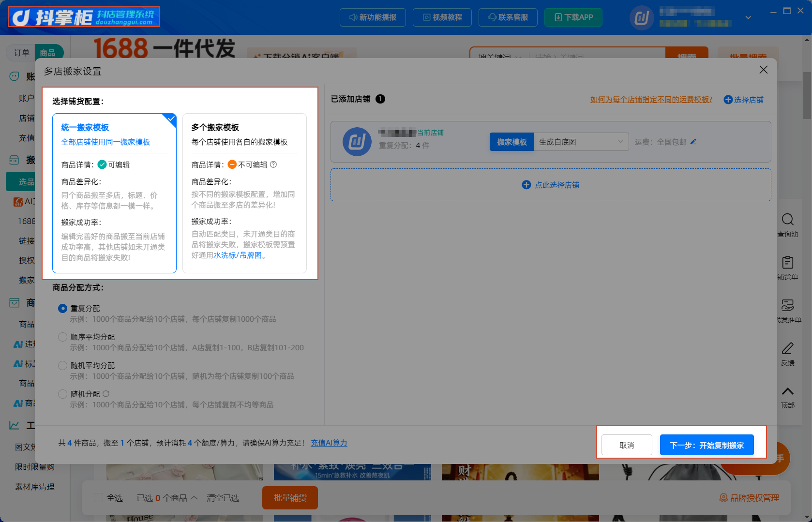This screenshot has width=812, height=522.
Task: Click the user avatar in header
Action: coord(642,18)
